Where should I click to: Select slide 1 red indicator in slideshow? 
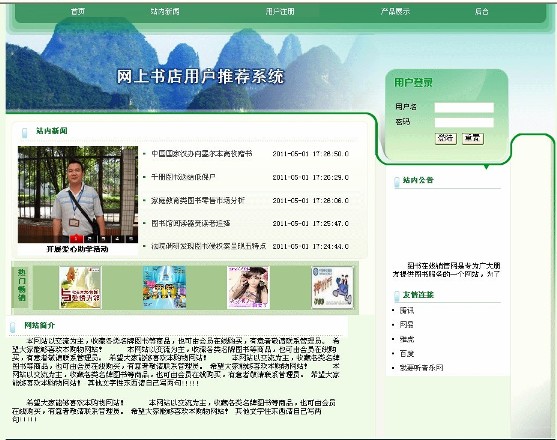tap(76, 239)
